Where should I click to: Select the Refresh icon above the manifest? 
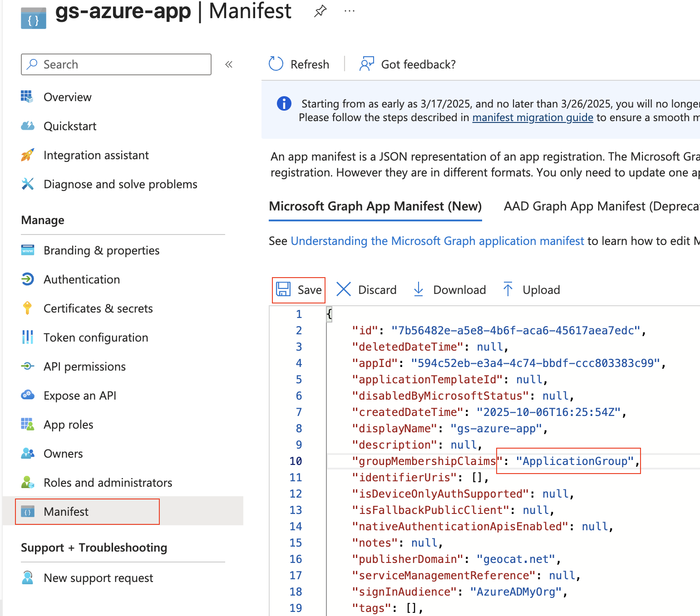[276, 64]
